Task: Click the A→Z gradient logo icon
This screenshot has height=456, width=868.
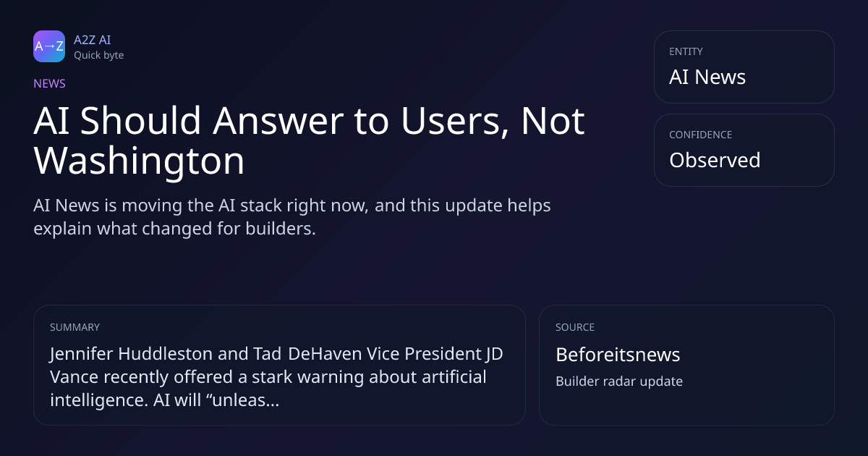Action: (49, 46)
